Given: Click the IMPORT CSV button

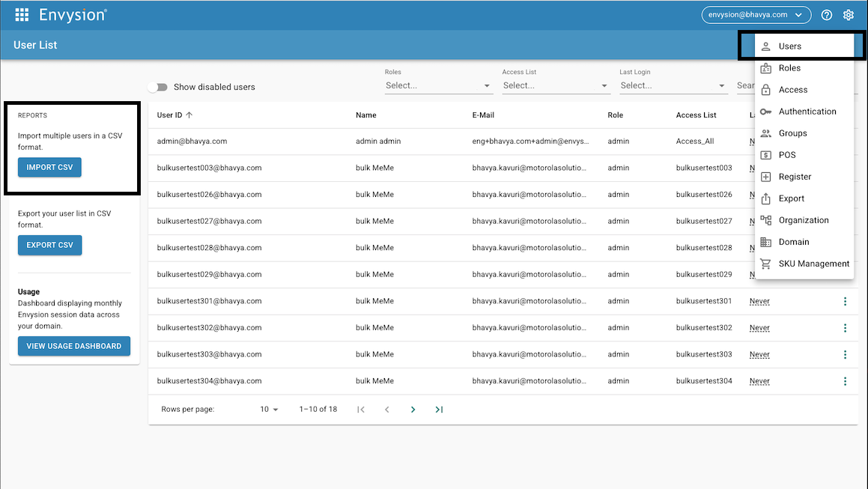Looking at the screenshot, I should [49, 167].
